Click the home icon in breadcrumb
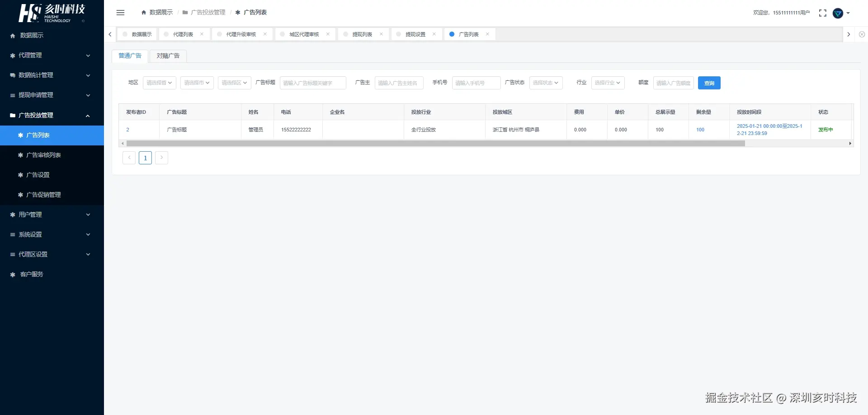868x415 pixels. tap(144, 13)
